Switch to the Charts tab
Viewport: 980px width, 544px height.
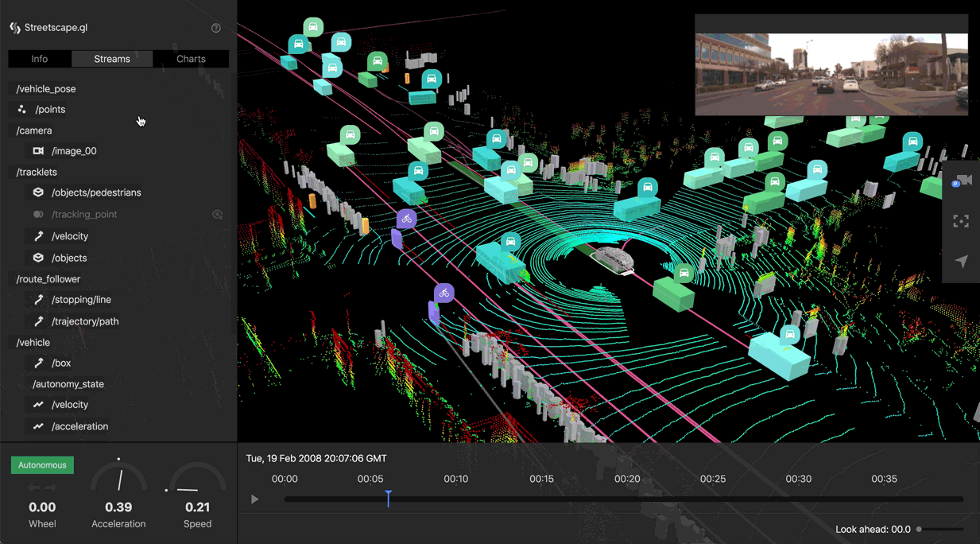[191, 59]
